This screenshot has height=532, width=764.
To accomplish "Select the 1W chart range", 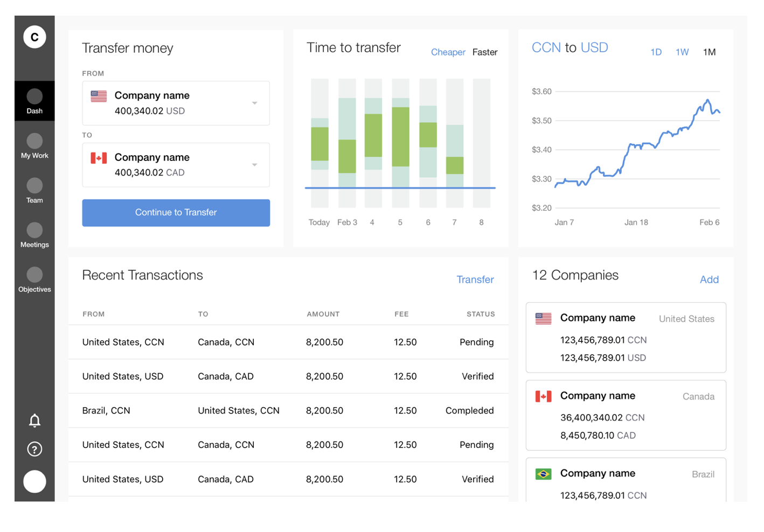I will pyautogui.click(x=682, y=52).
